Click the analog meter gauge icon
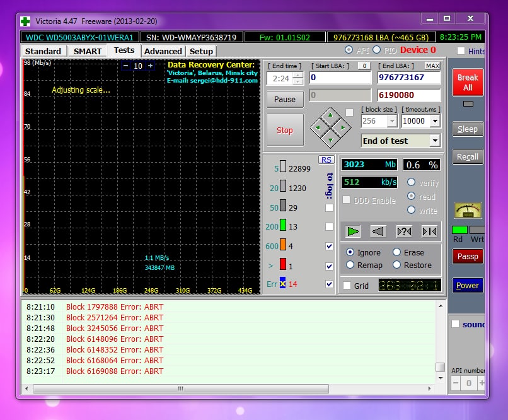Viewport: 508px width, 420px height. [x=468, y=210]
